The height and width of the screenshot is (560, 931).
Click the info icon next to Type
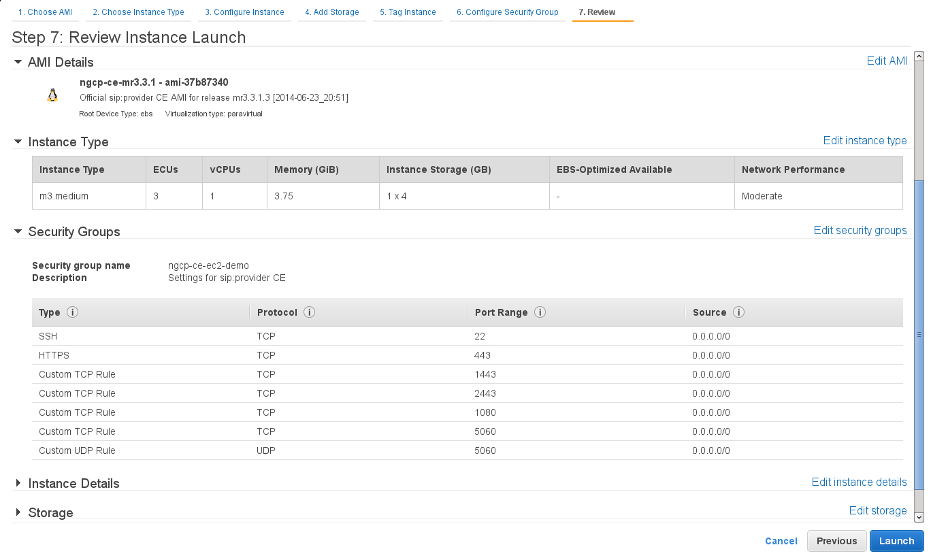[72, 312]
